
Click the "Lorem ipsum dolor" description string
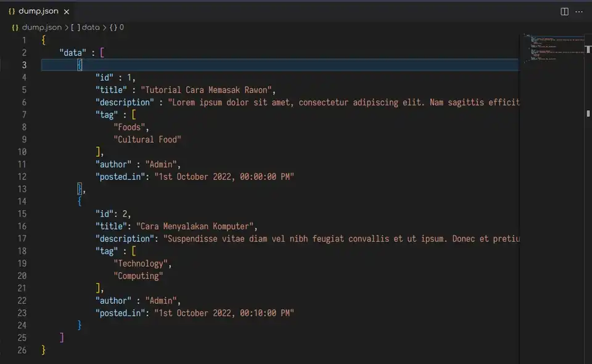tap(343, 102)
